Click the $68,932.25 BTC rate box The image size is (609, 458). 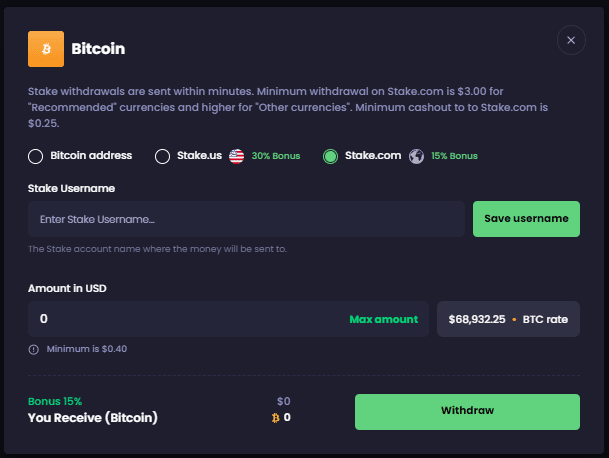pos(508,319)
